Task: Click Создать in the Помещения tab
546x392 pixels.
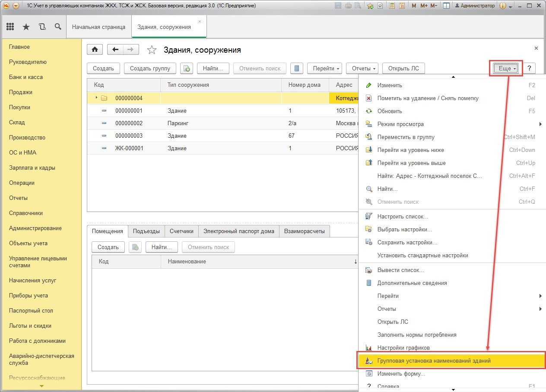Action: [x=108, y=247]
